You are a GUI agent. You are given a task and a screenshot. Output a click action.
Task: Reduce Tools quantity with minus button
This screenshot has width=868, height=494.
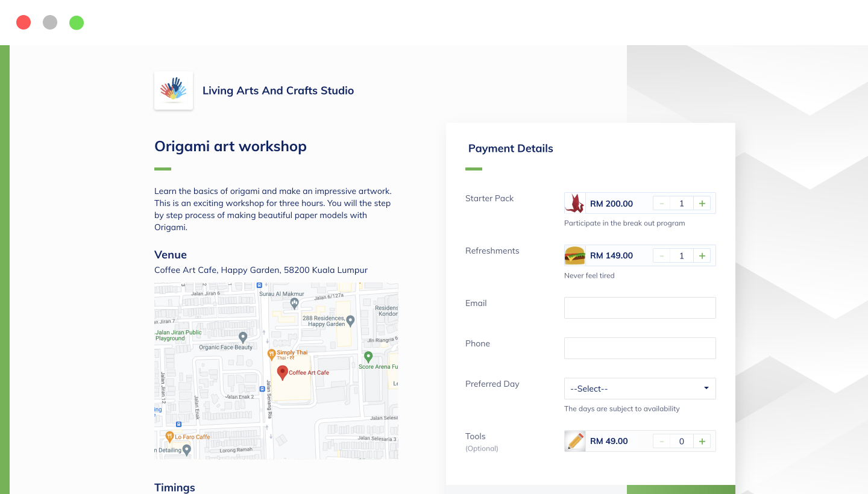(662, 442)
